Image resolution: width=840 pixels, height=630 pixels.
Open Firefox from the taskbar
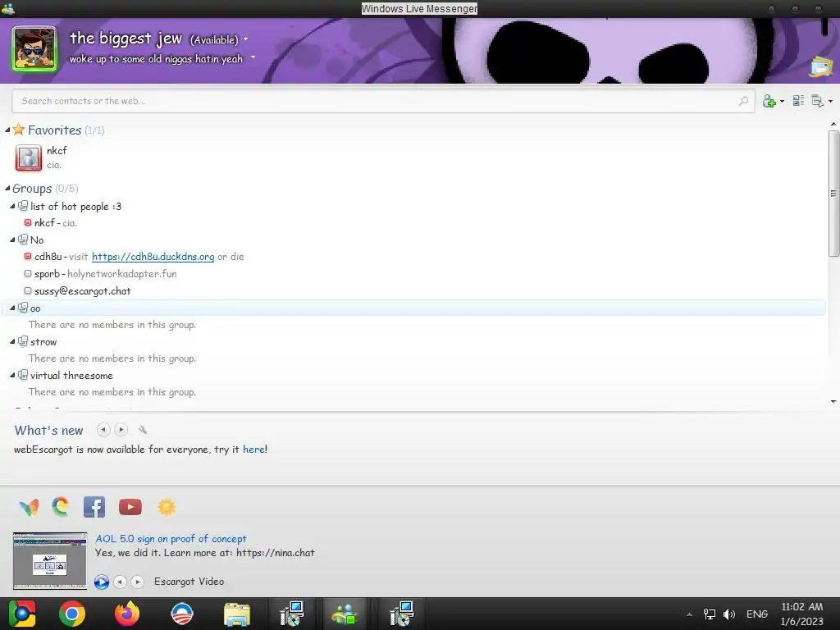pos(127,614)
